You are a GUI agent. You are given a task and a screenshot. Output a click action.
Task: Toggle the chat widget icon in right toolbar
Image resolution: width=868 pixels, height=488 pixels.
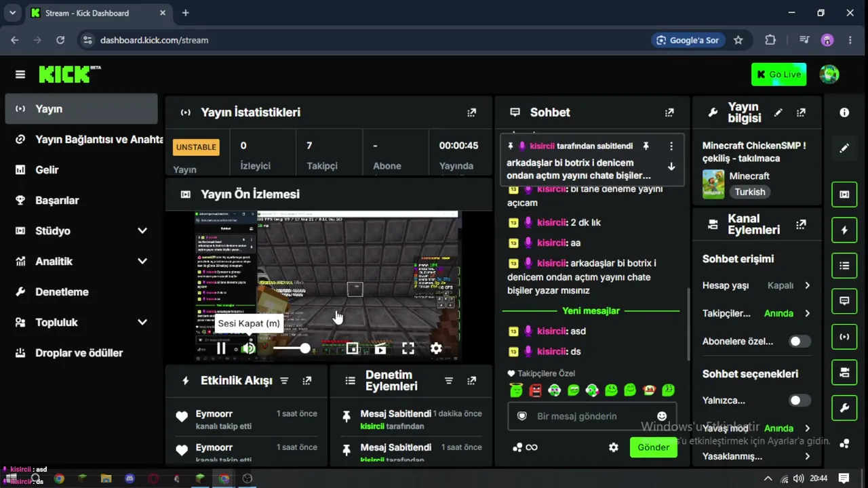(x=844, y=301)
